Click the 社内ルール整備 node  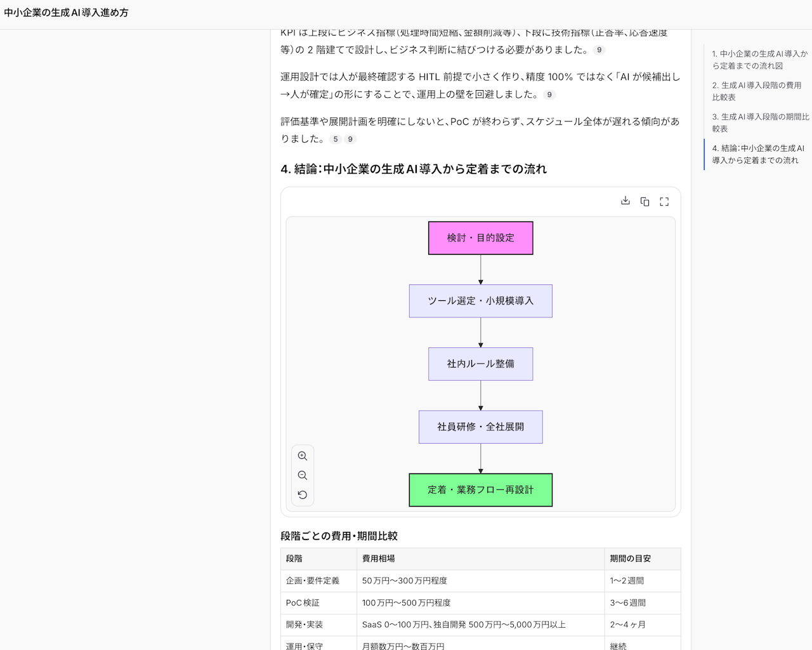[x=481, y=364]
